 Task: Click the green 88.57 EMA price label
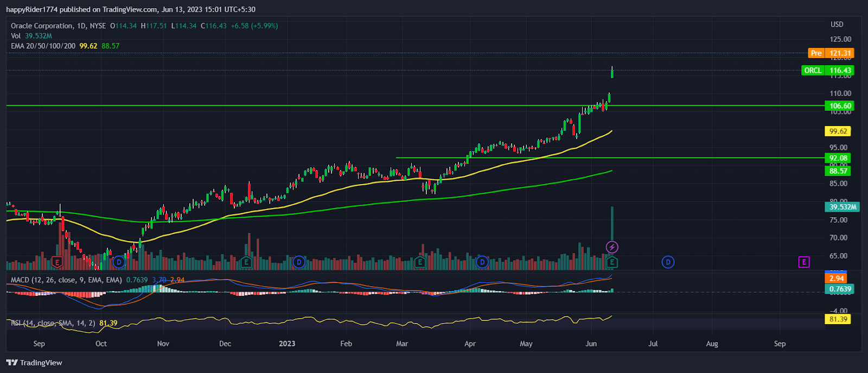[838, 171]
